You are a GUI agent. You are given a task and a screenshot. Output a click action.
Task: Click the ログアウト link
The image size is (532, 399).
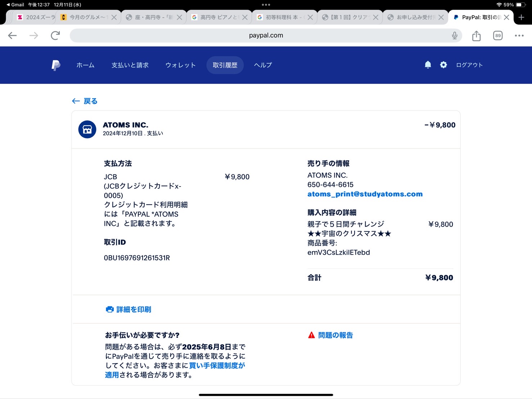coord(469,65)
